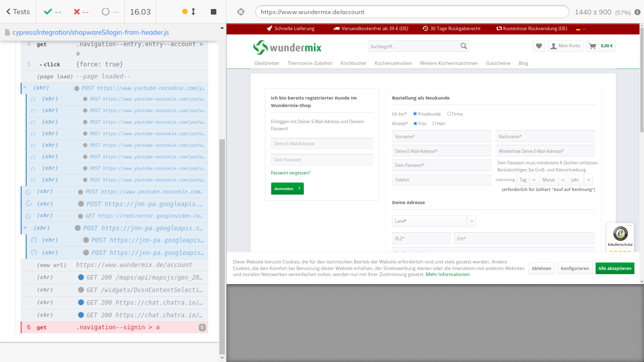Click the Deine E-Mail-Adresse login field
Screen dimensions: 644x362
(322, 144)
